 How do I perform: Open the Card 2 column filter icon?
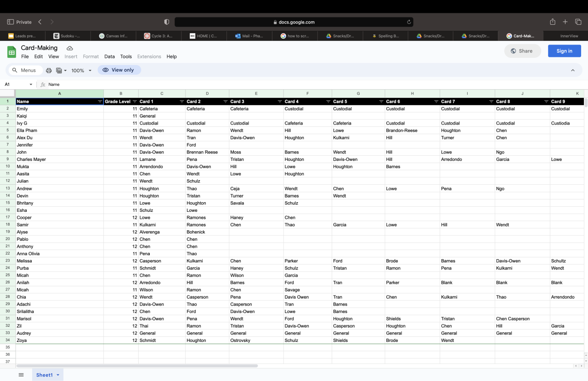(226, 102)
